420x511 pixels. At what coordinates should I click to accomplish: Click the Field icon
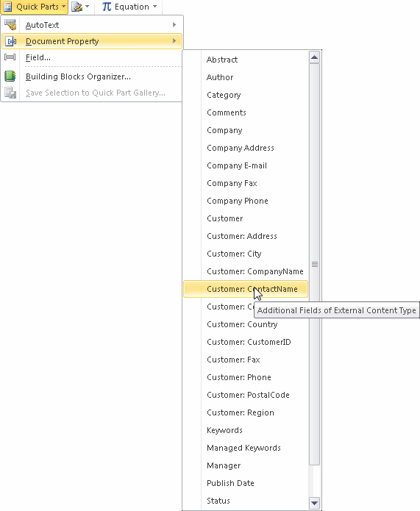pos(10,57)
